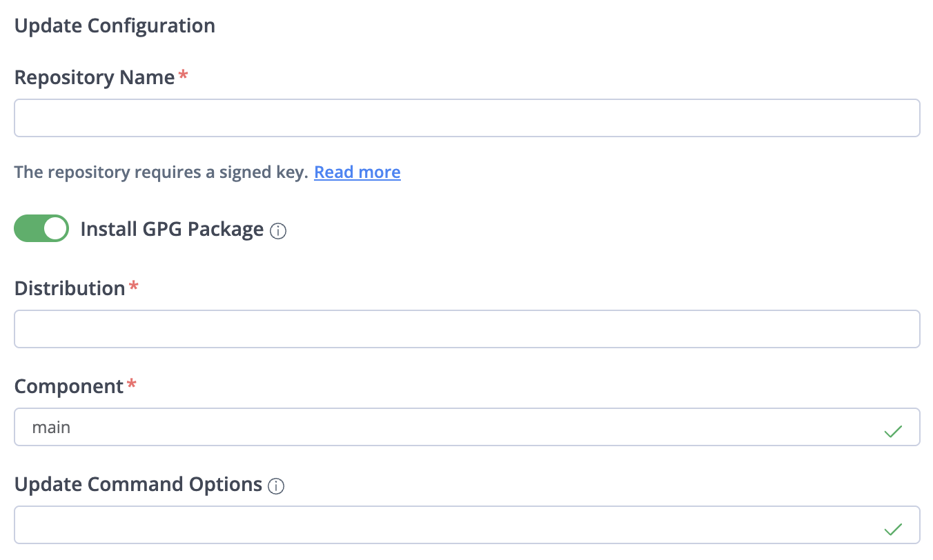Click the Install GPG Package label text

tap(172, 229)
